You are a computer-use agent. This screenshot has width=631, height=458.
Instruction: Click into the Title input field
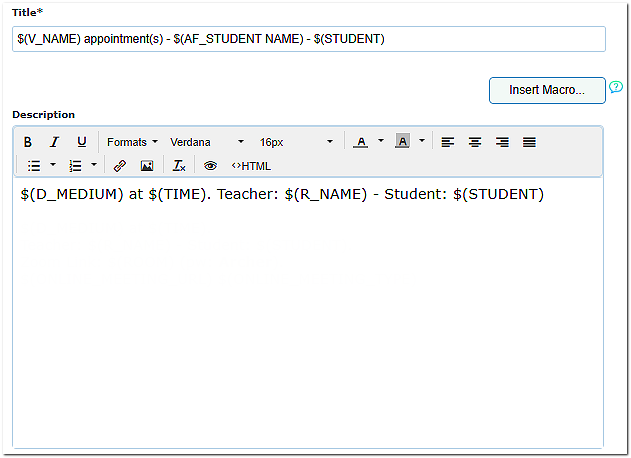coord(309,39)
